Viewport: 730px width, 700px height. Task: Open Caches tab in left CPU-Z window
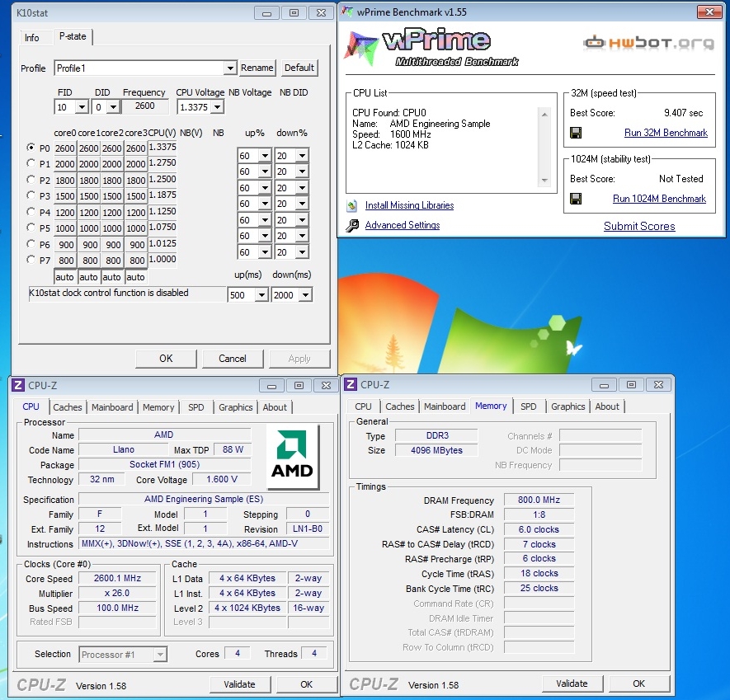[x=68, y=407]
